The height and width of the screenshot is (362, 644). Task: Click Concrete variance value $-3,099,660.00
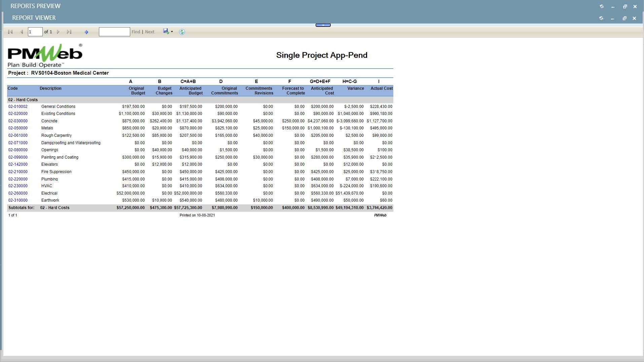(350, 121)
